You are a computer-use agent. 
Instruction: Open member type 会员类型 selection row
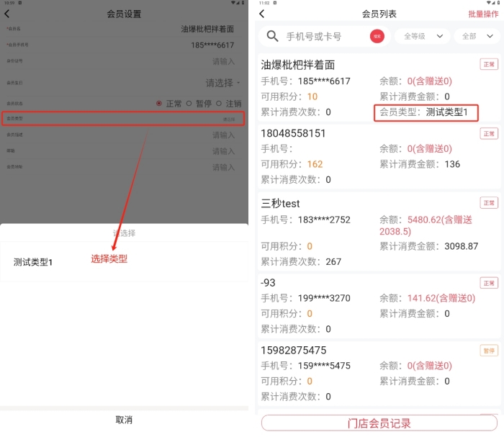[124, 119]
